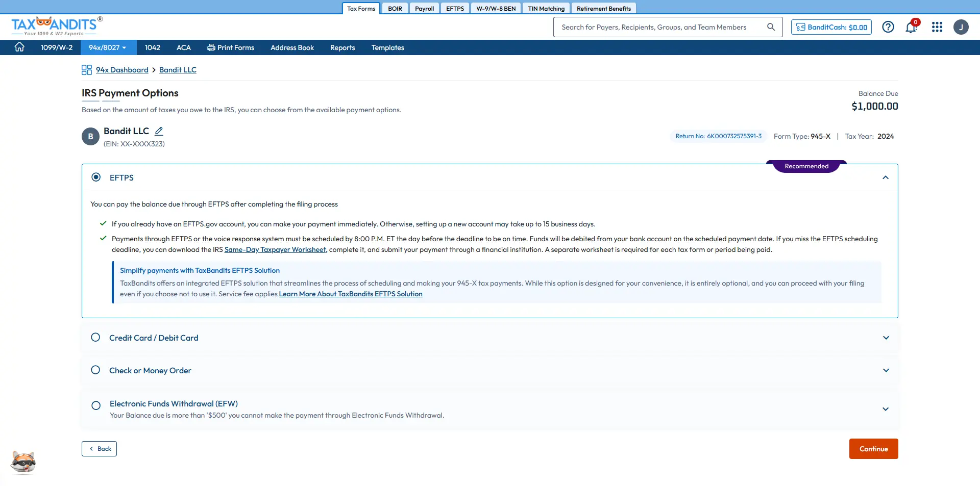Screen dimensions: 980x486
Task: Open Learn More About TaxBandits EFTPS Solution link
Action: (x=351, y=294)
